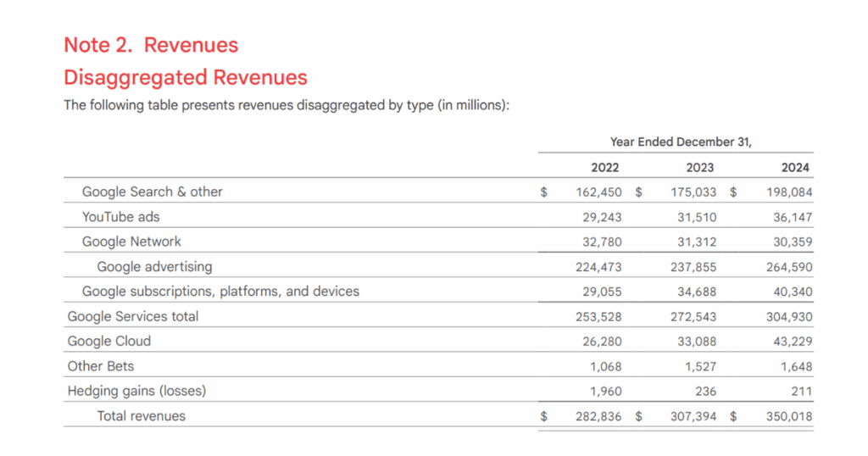
Task: Click the 'YouTube ads' row label
Action: tap(120, 217)
